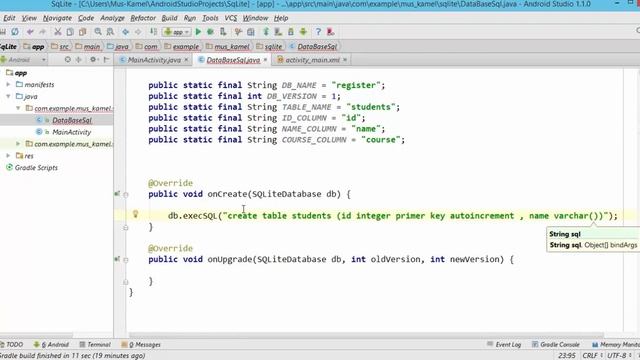Click the Redo arrow icon
The height and width of the screenshot is (360, 640).
pyautogui.click(x=42, y=32)
